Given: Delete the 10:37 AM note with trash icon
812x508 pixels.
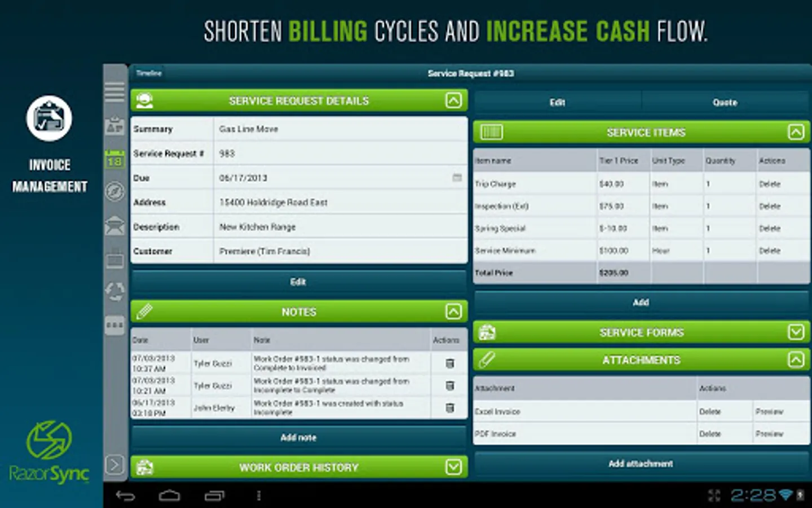Looking at the screenshot, I should 449,363.
